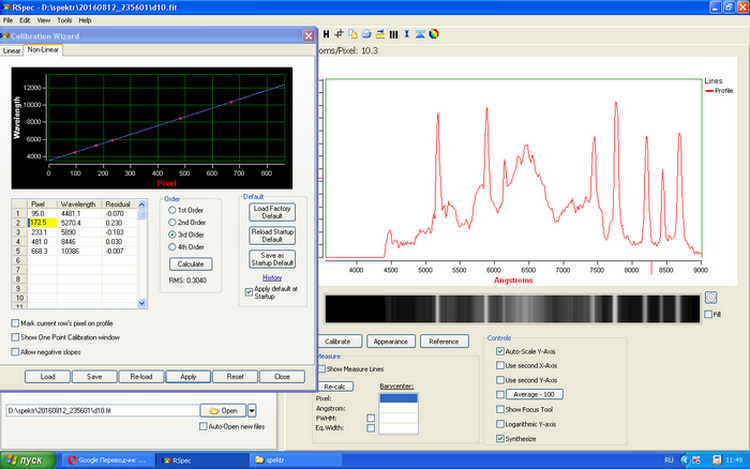The height and width of the screenshot is (469, 750).
Task: Enable Logarithmic Y-axis checkbox
Action: point(500,424)
